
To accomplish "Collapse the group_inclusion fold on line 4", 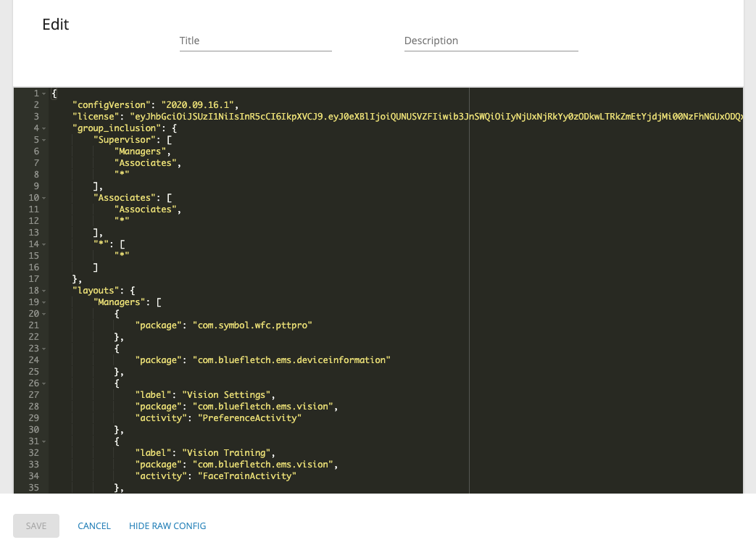I will pyautogui.click(x=44, y=128).
